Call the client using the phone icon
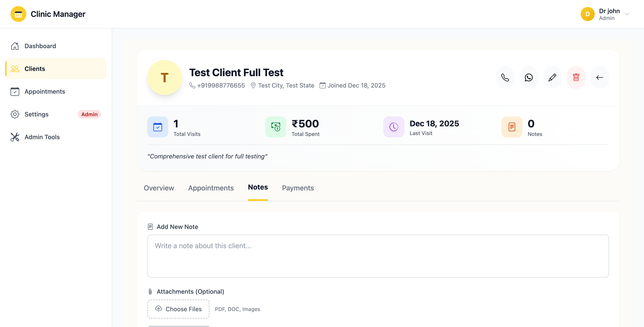The image size is (644, 327). click(x=505, y=77)
